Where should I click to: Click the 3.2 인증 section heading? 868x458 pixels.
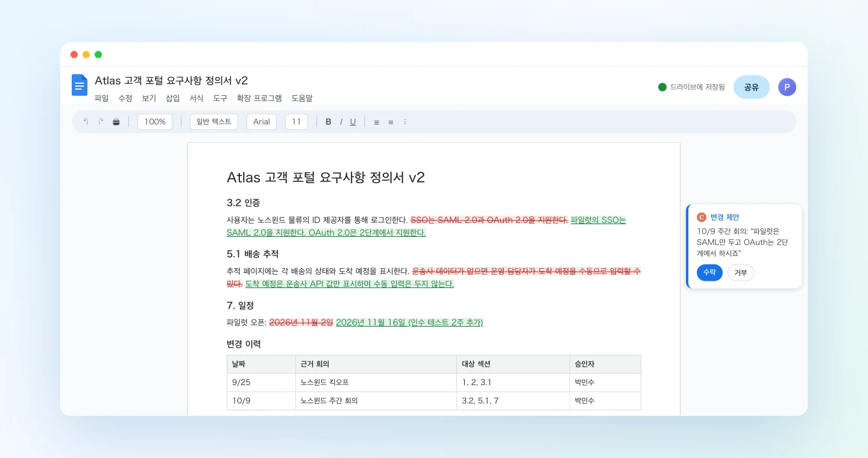[244, 202]
